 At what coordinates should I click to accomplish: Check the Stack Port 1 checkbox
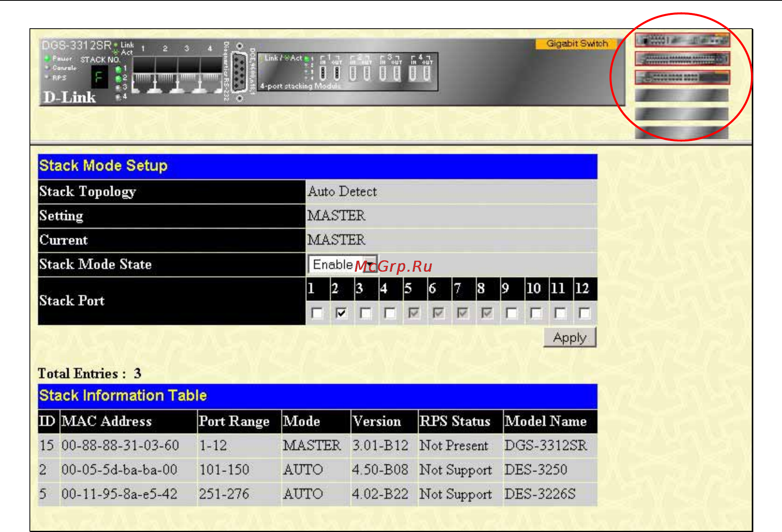point(317,313)
